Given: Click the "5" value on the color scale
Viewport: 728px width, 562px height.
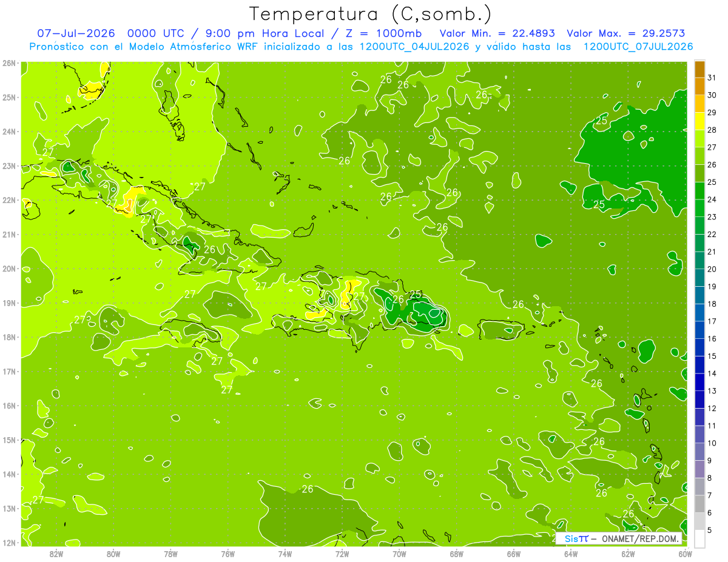Looking at the screenshot, I should pos(710,530).
